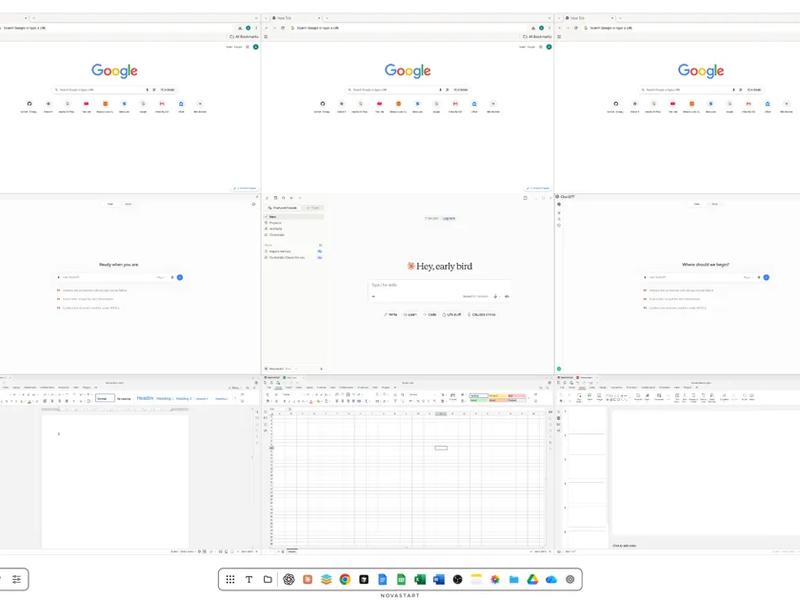Open the outlined folder icon in the dock
This screenshot has width=800, height=600.
(267, 579)
